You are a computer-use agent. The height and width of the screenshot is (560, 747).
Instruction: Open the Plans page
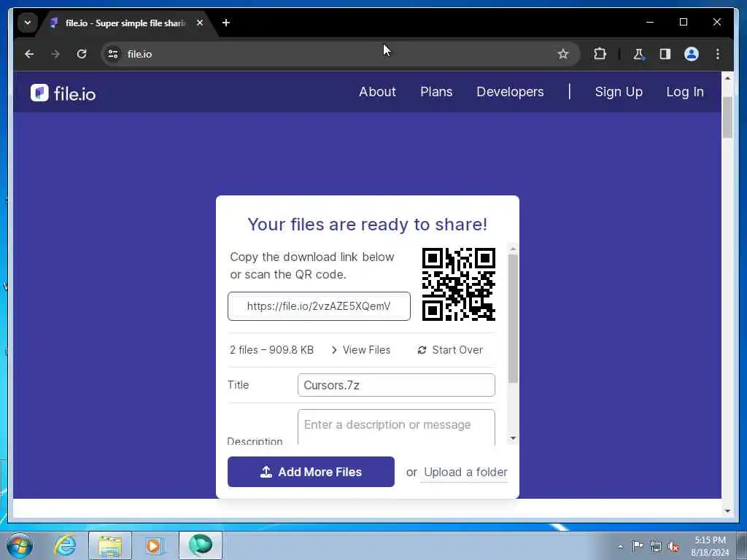coord(436,91)
